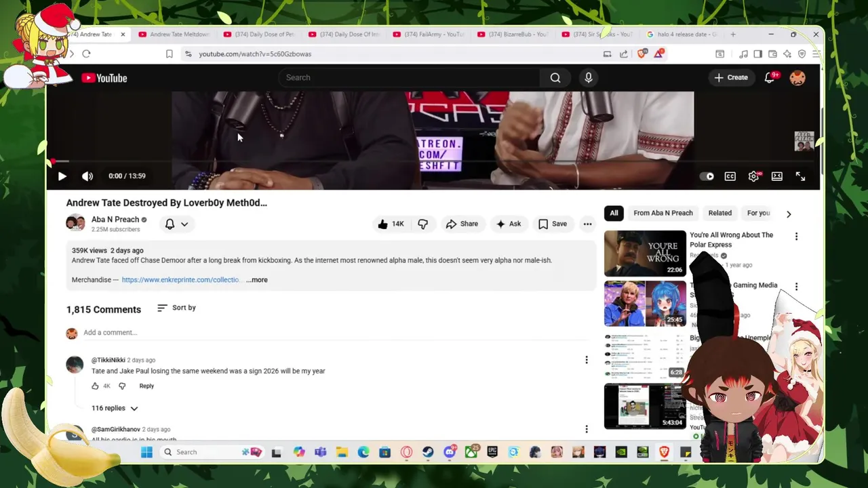Reply to TikkiNikki's comment

click(x=146, y=386)
